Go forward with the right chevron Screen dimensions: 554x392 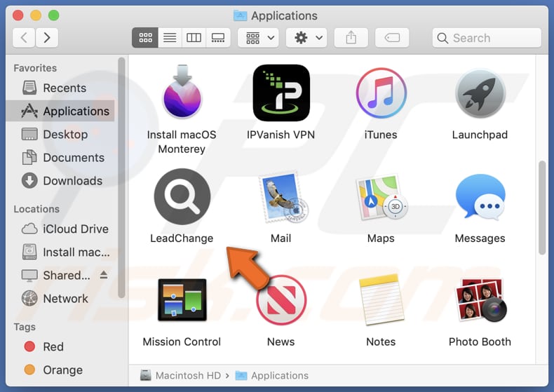47,37
